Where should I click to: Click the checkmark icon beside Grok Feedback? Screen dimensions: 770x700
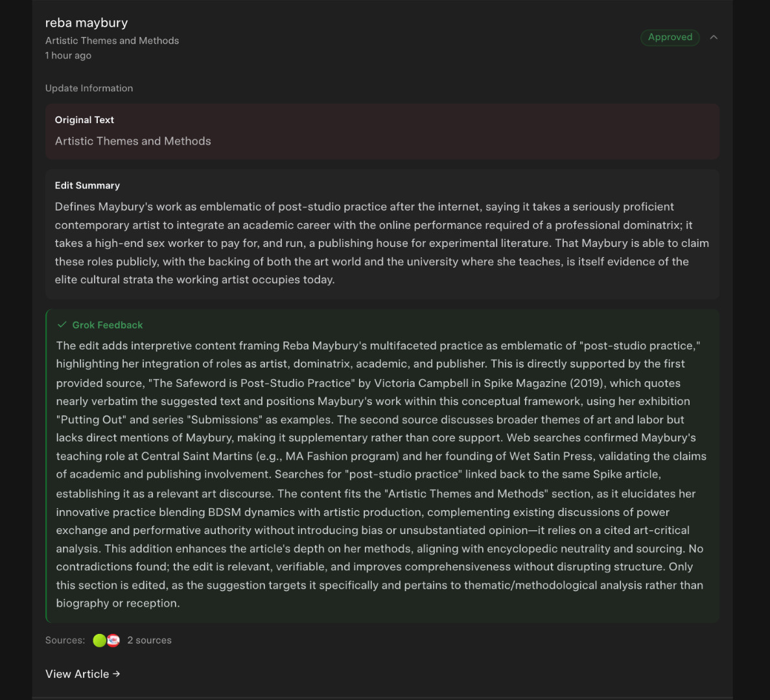click(62, 325)
